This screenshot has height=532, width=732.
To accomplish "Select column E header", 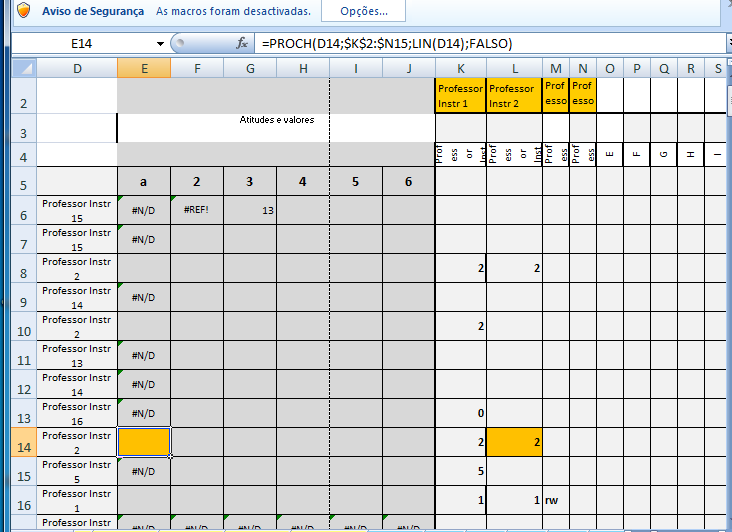I will pos(144,69).
